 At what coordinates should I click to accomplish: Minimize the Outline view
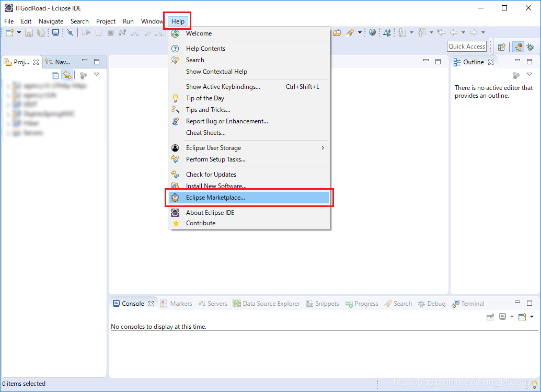(517, 61)
